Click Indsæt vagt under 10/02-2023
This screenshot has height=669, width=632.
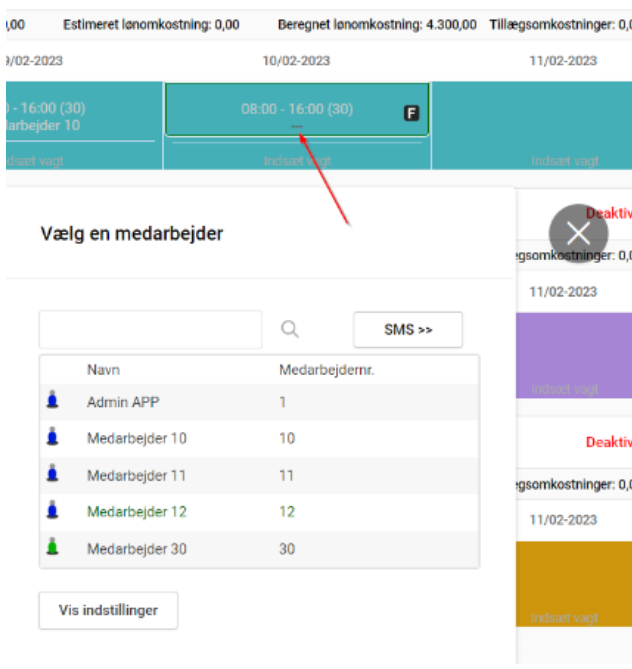point(297,160)
